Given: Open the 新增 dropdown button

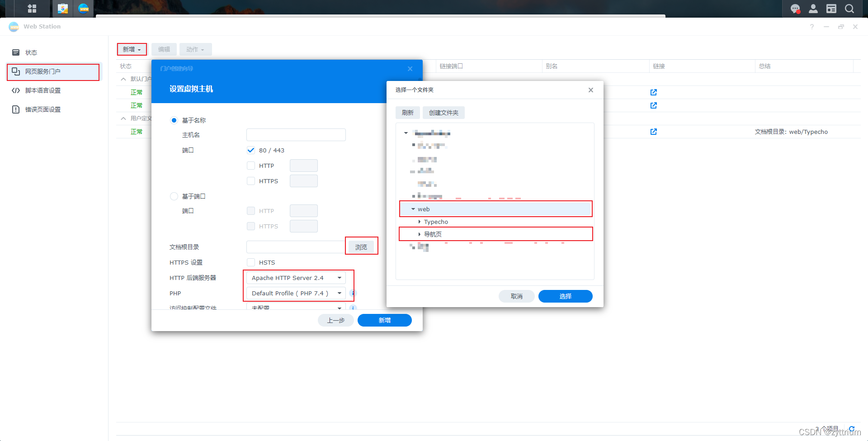Looking at the screenshot, I should [132, 49].
